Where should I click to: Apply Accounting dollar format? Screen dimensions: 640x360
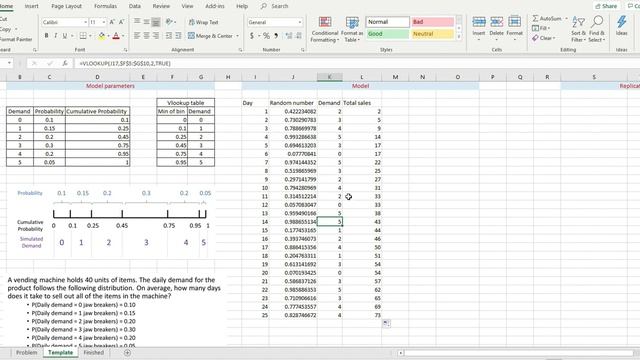click(x=252, y=36)
